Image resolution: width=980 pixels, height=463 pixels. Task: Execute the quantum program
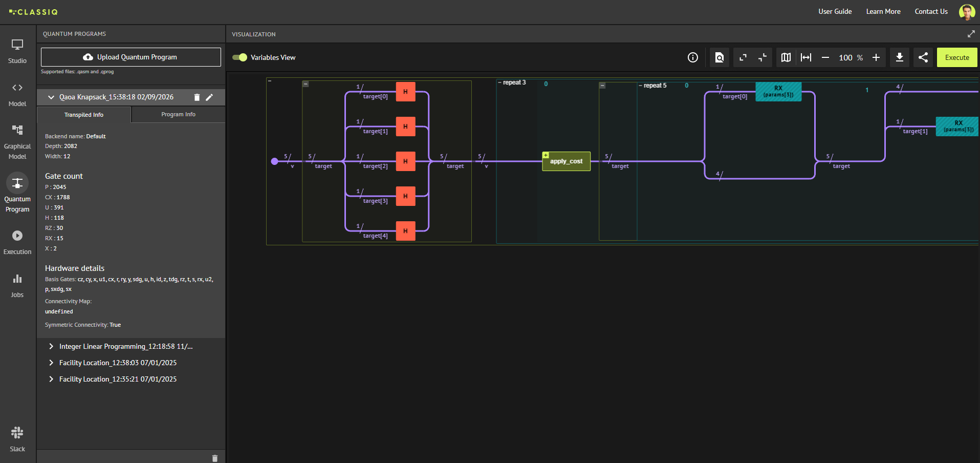pos(956,57)
